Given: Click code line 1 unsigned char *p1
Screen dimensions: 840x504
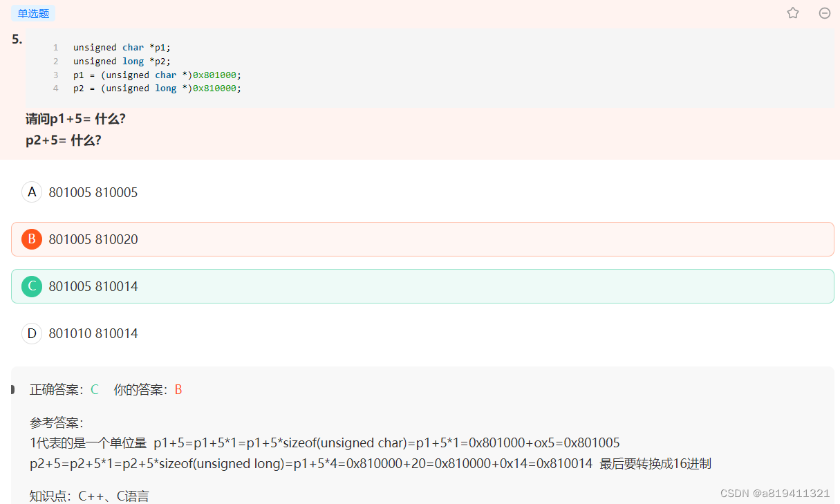Looking at the screenshot, I should pos(122,48).
